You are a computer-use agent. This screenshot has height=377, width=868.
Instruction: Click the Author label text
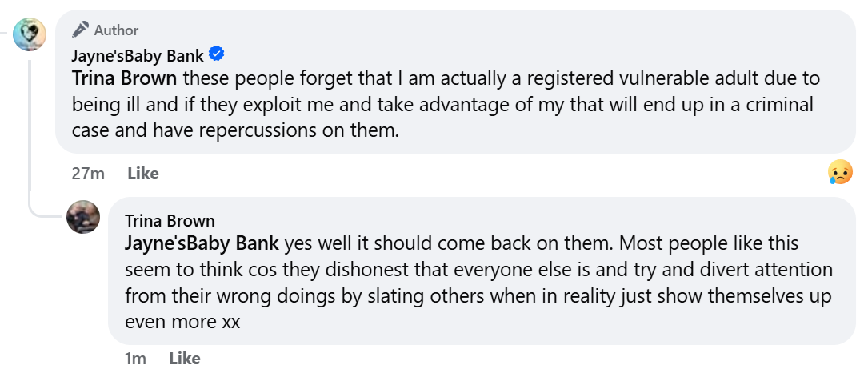[117, 30]
